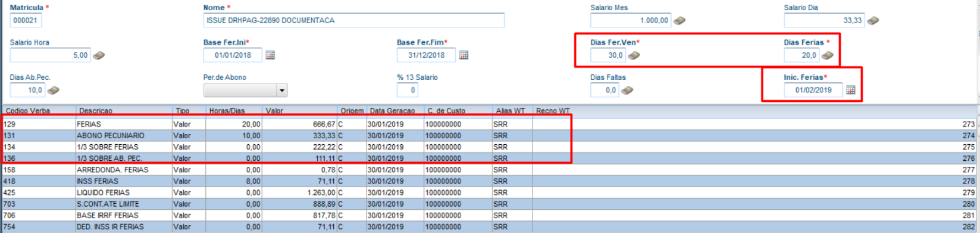
Task: Click the Base Fer.Ini date field
Action: coord(233,55)
